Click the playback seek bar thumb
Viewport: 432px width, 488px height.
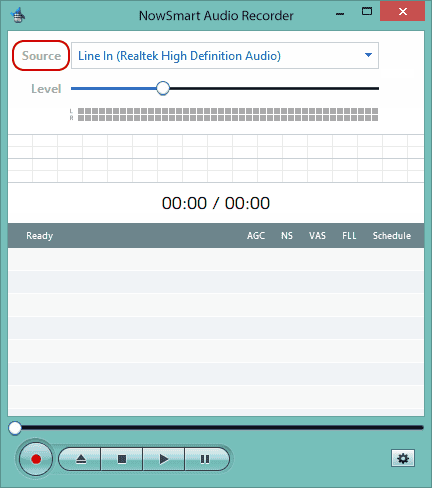pyautogui.click(x=15, y=428)
